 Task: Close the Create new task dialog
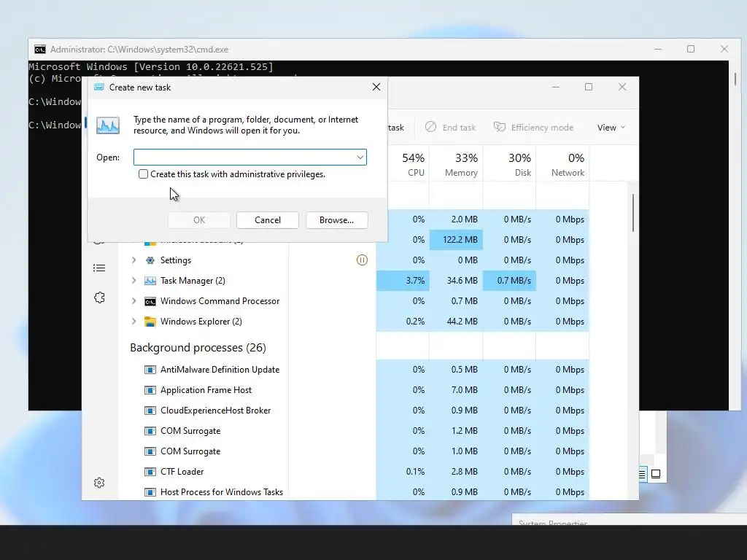pos(376,87)
